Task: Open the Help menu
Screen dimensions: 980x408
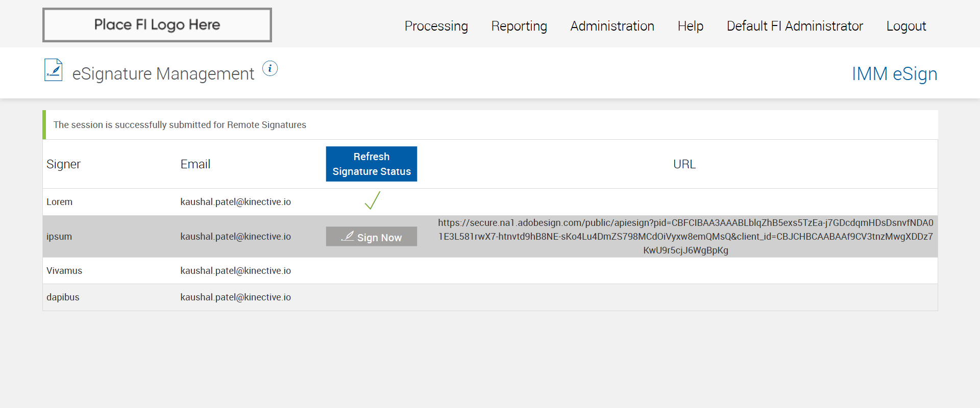Action: coord(690,26)
